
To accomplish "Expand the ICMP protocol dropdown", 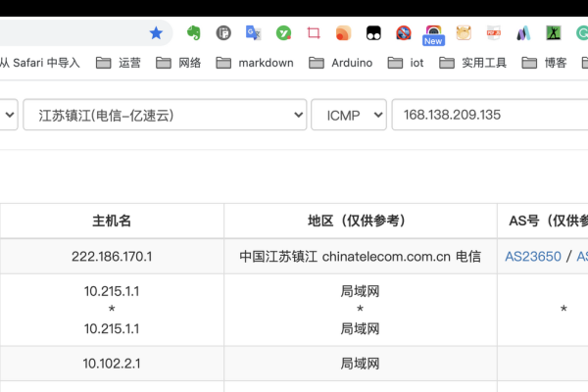I will pos(349,115).
